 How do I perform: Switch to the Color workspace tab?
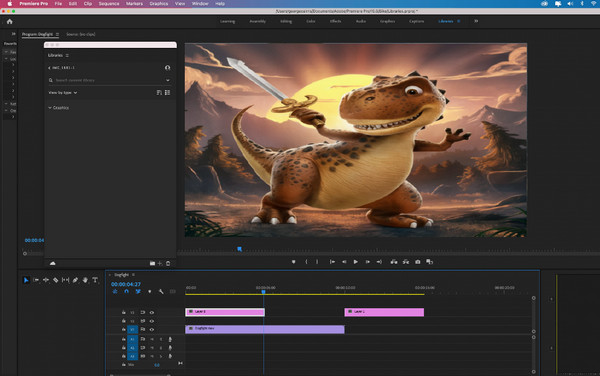coord(311,21)
